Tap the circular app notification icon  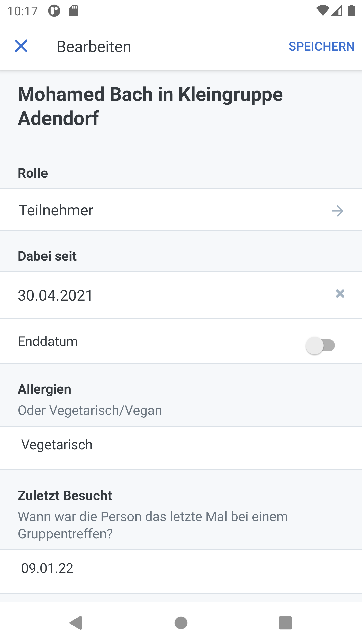pos(54,11)
